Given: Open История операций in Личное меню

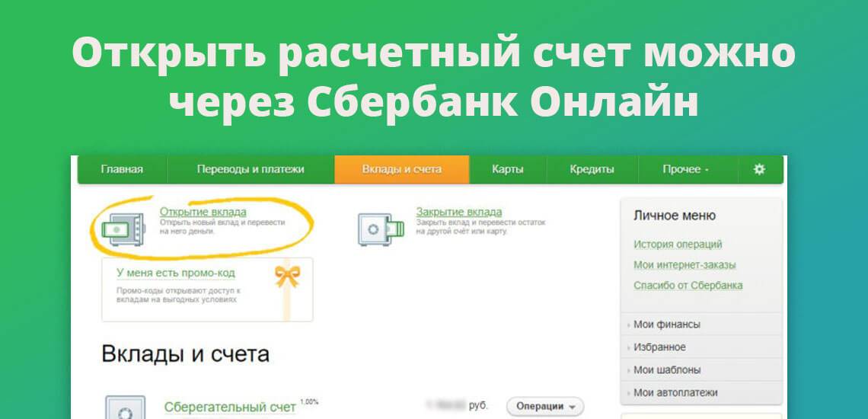Looking at the screenshot, I should 678,245.
